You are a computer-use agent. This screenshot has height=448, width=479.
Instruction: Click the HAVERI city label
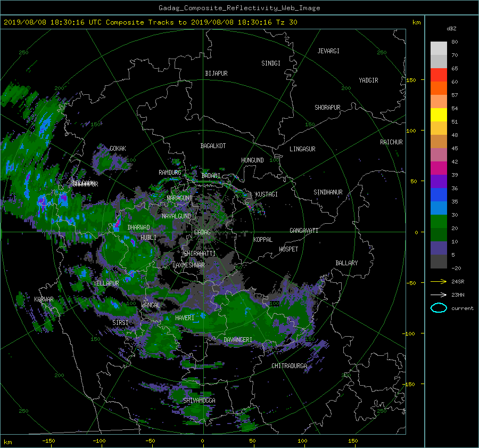(x=185, y=318)
